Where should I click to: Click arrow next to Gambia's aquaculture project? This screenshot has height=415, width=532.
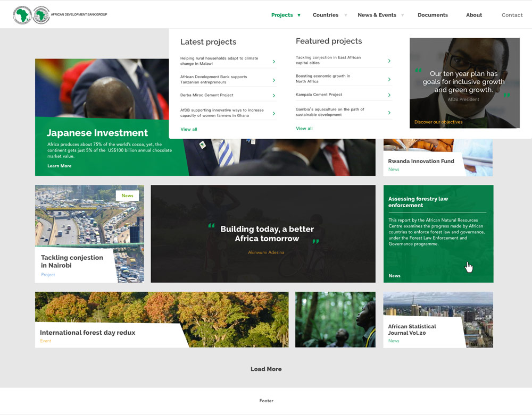[389, 113]
